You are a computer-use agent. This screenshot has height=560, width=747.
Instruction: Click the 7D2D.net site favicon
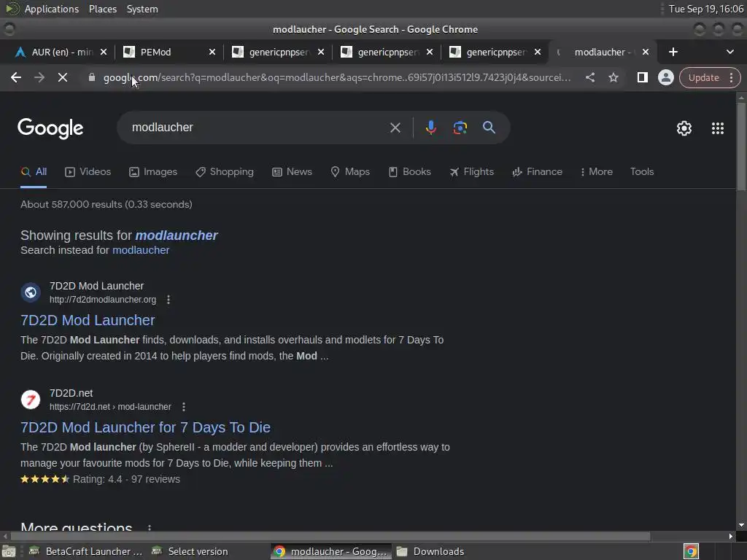click(31, 399)
